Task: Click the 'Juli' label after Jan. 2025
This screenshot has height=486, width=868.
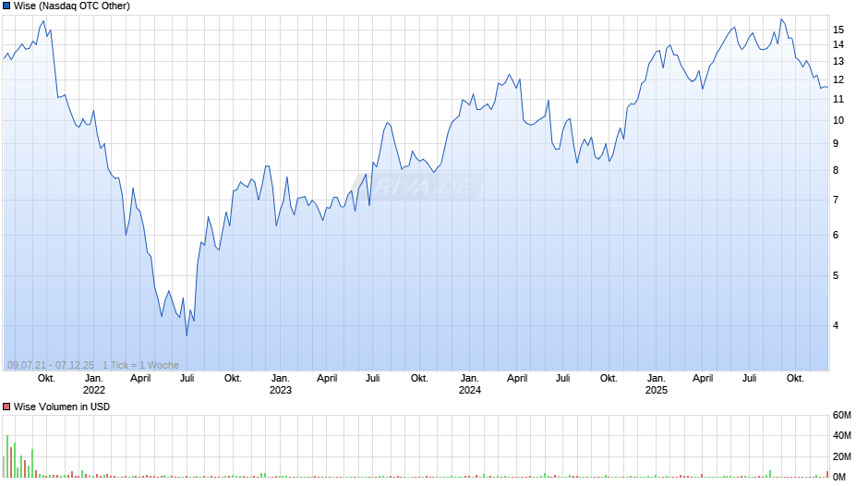Action: [x=749, y=379]
